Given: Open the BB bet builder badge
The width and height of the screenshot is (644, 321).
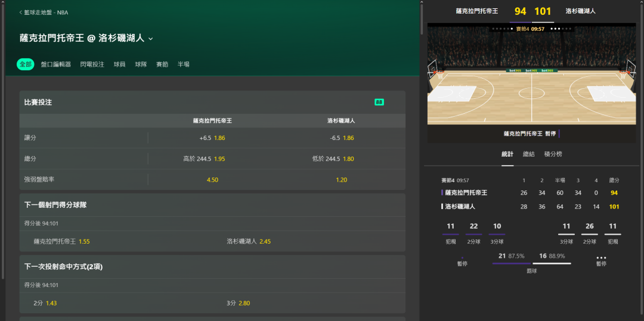Looking at the screenshot, I should pos(379,102).
